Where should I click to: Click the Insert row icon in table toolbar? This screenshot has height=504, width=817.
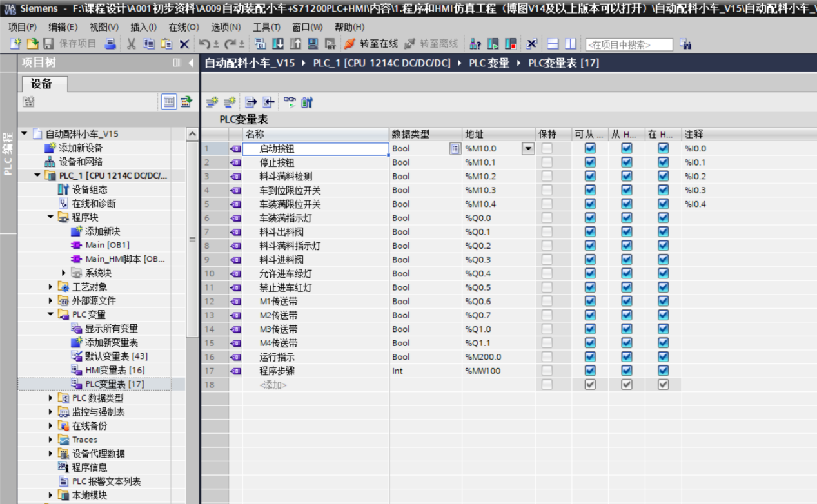coord(212,102)
